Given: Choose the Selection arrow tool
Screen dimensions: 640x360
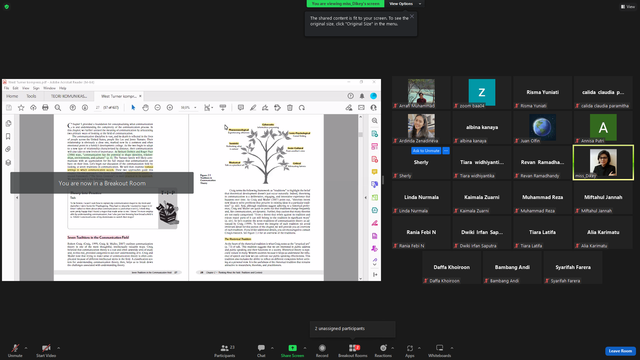Looking at the screenshot, I should click(x=133, y=108).
